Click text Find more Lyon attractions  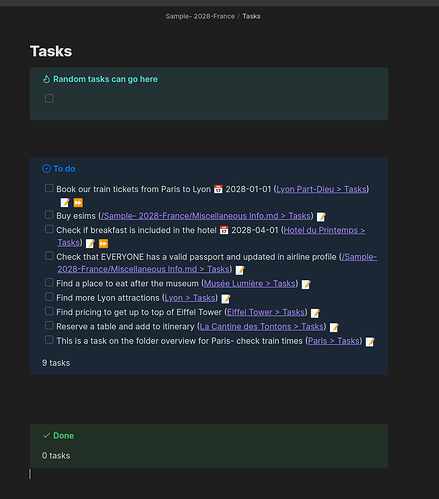click(x=108, y=298)
